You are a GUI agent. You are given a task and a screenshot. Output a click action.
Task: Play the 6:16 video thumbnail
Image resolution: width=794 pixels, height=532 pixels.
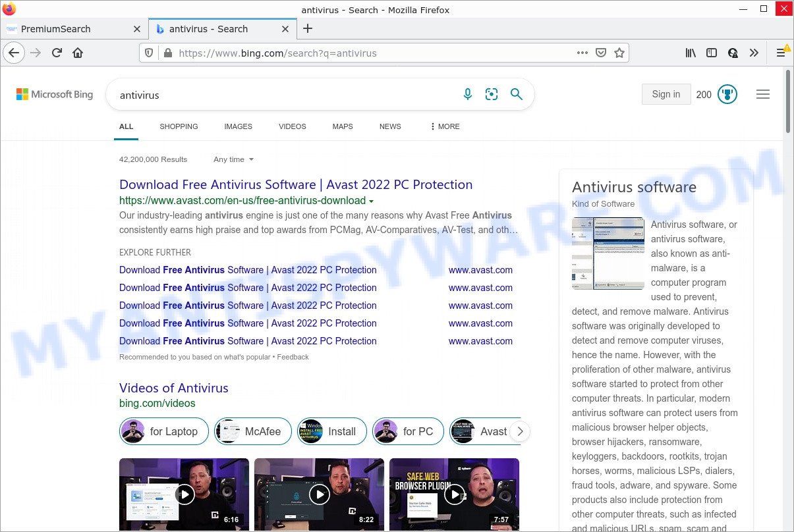point(184,494)
